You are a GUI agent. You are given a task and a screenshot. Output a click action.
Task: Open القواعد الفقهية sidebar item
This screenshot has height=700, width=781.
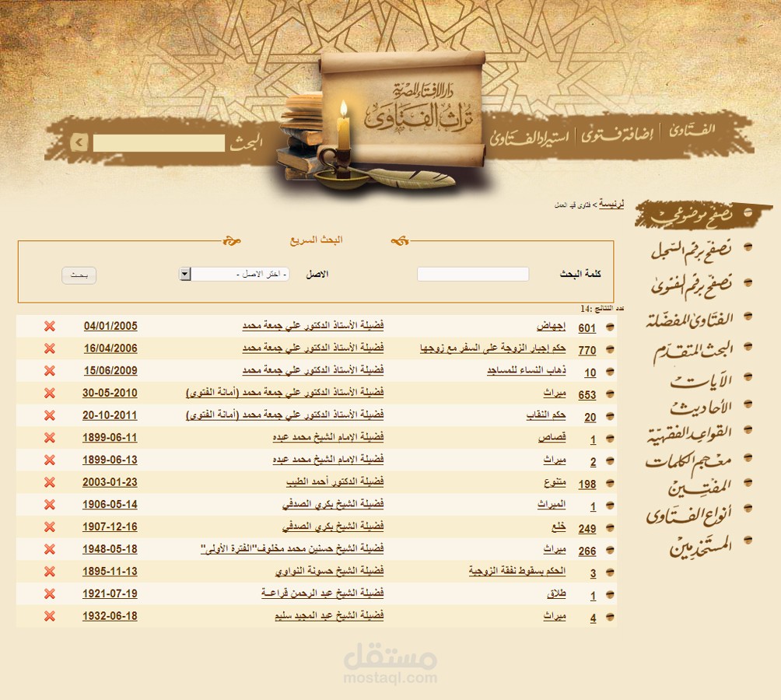click(690, 432)
